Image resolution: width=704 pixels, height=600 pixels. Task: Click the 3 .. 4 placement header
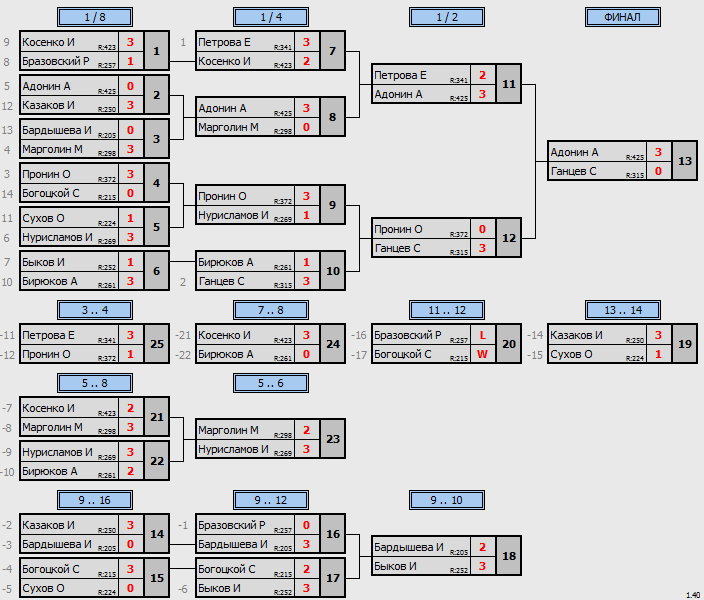(95, 310)
